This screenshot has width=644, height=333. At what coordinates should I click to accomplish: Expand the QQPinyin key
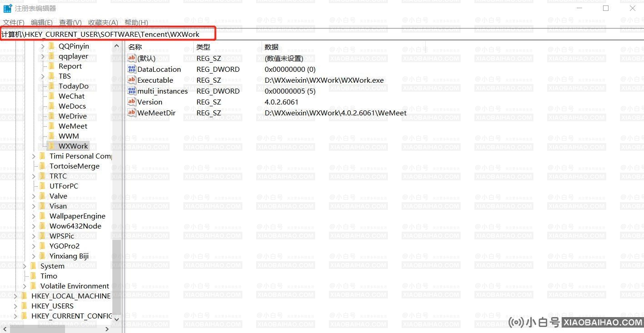point(43,46)
